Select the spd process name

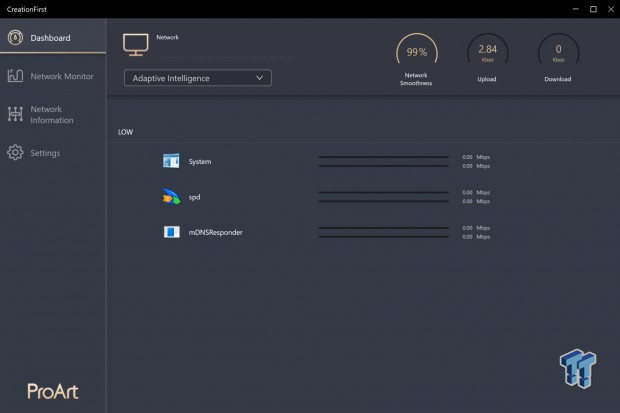tap(194, 197)
